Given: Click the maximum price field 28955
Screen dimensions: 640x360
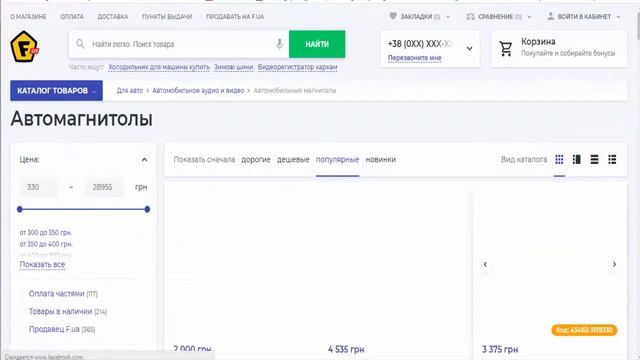Looking at the screenshot, I should (x=103, y=187).
